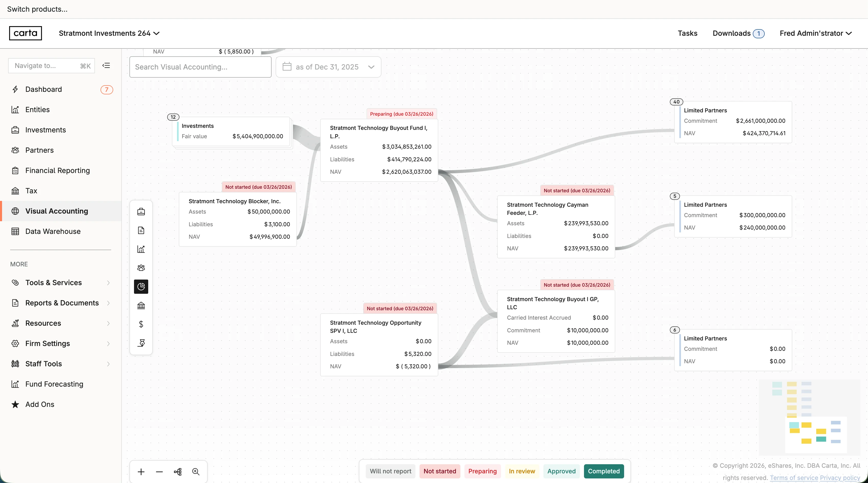Open the Fred Admin'strator user menu
The height and width of the screenshot is (483, 868).
(816, 33)
